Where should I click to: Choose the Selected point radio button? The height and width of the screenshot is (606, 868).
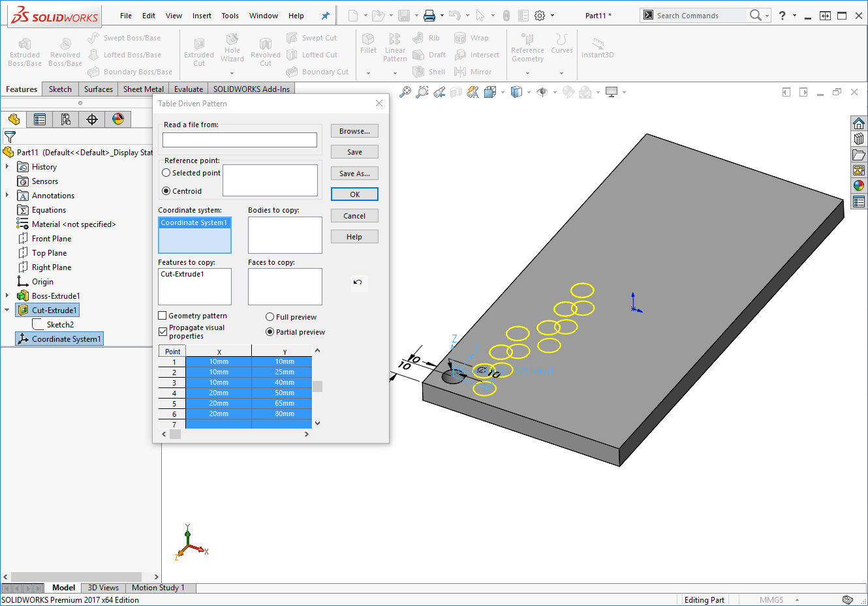(166, 173)
